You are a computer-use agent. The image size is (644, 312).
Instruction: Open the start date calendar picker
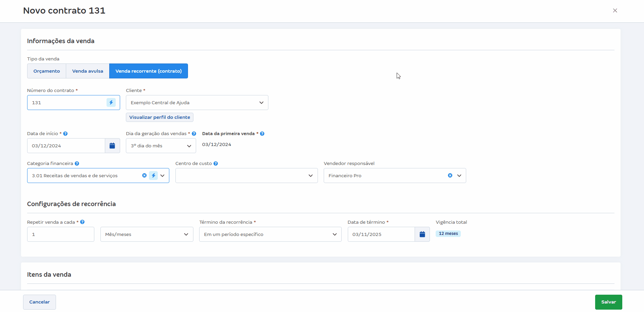(112, 146)
